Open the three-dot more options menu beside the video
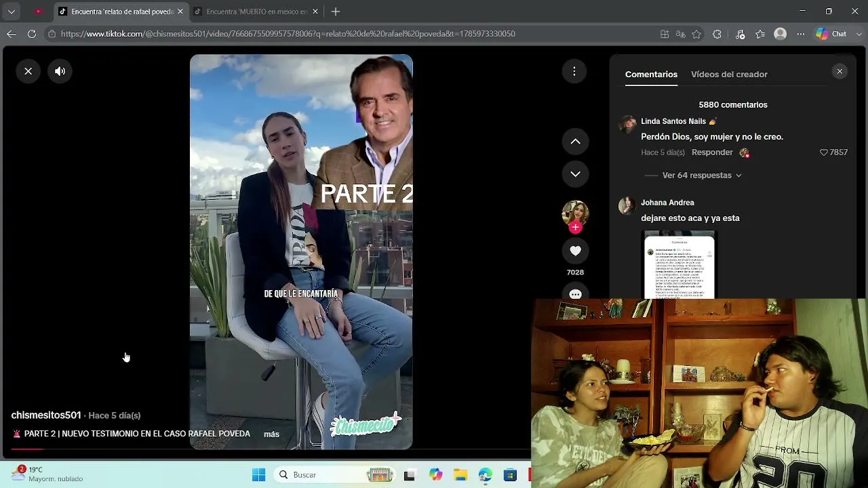868x488 pixels. (x=574, y=71)
